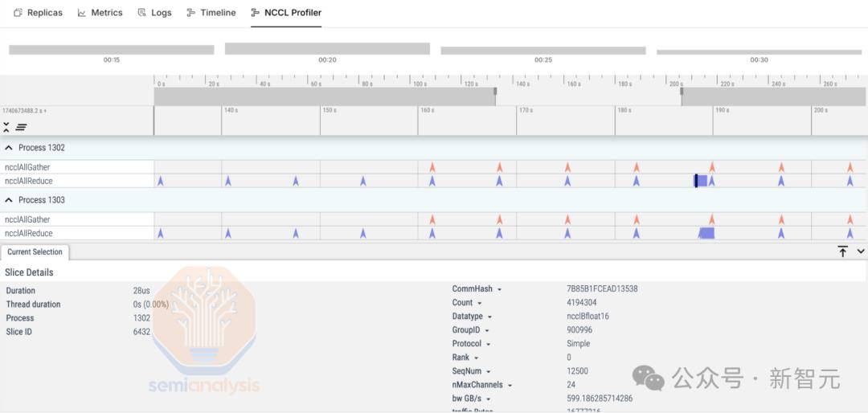
Task: Collapse the Process 1303 group
Action: (9, 200)
